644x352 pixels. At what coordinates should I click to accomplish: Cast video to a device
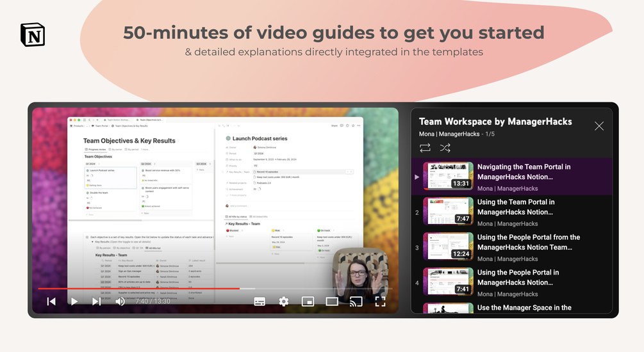point(356,302)
